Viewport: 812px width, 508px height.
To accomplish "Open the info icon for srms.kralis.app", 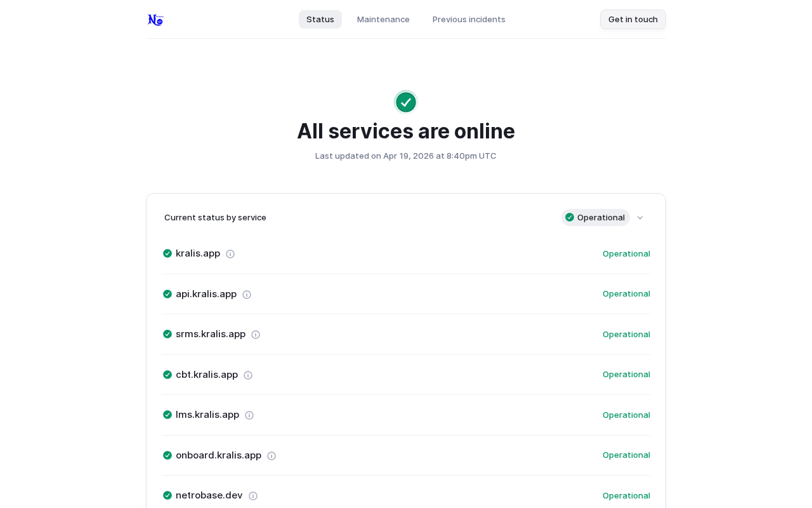I will [x=256, y=335].
